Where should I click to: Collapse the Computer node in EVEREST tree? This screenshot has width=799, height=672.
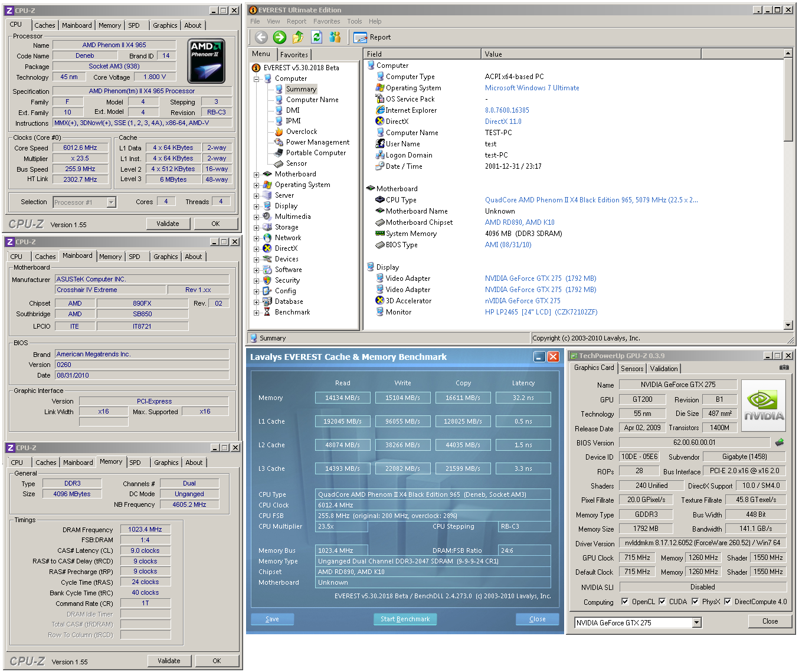257,78
